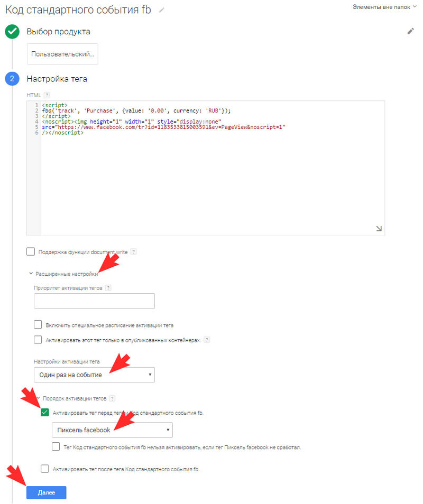
Task: Collapse Расширенные настройки section
Action: 63,274
